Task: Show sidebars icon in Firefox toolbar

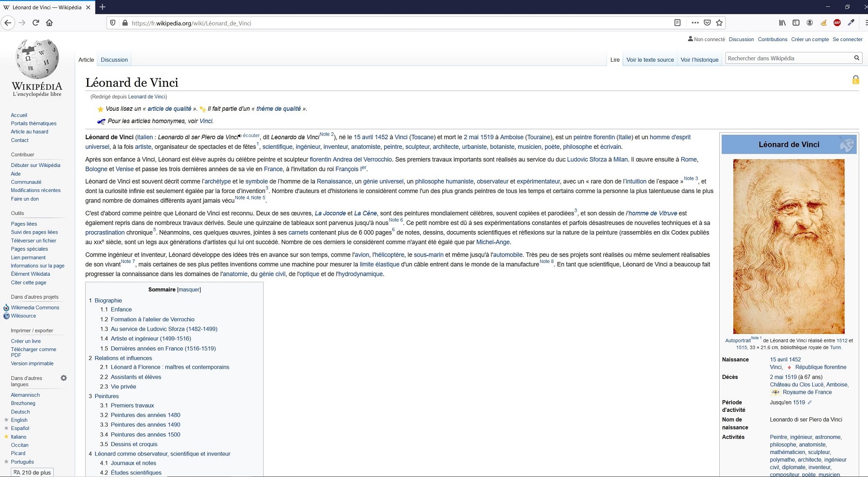Action: click(x=796, y=23)
